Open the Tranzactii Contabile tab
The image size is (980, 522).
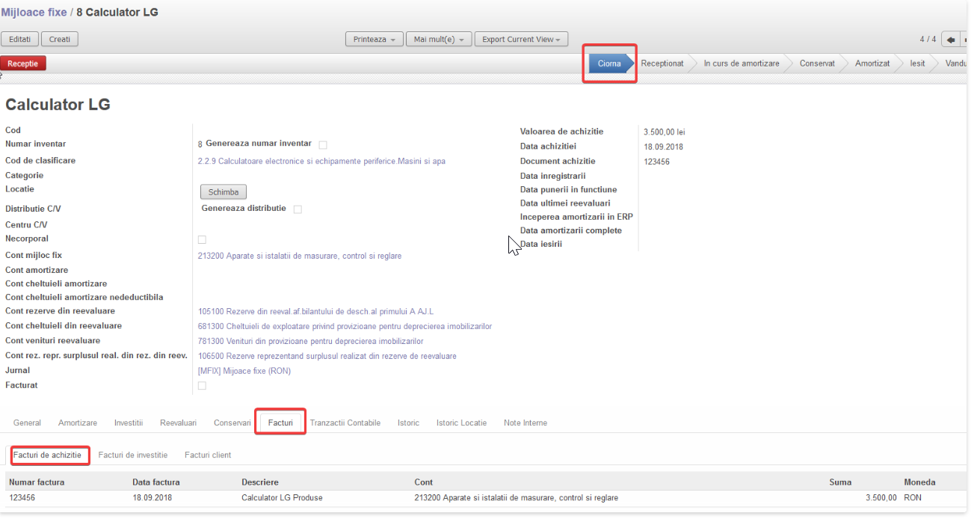point(345,423)
